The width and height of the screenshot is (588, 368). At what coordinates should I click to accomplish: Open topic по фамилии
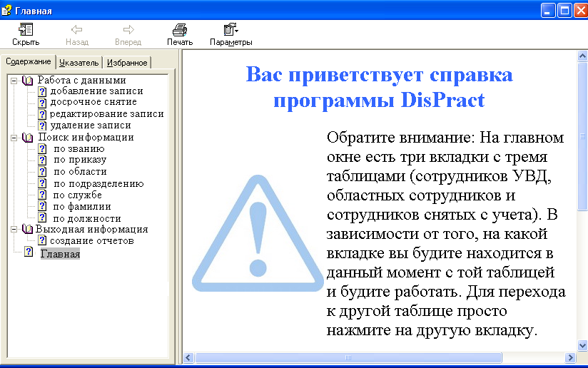pos(82,207)
